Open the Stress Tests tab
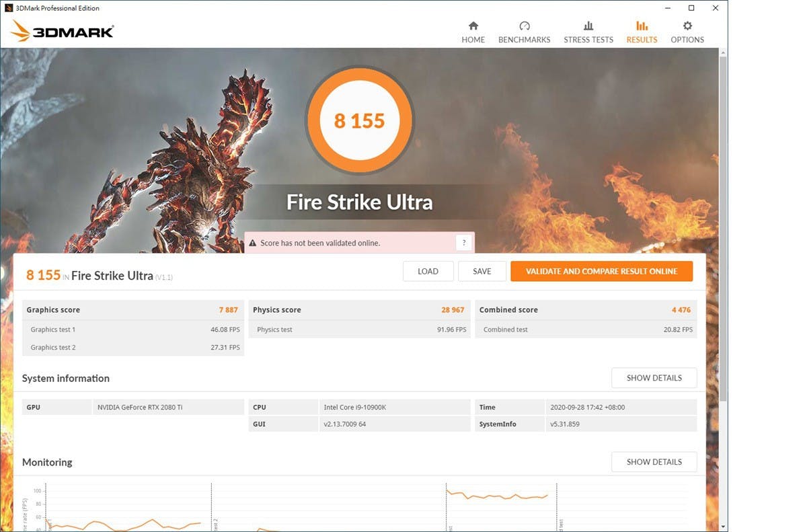The width and height of the screenshot is (807, 532). [588, 32]
